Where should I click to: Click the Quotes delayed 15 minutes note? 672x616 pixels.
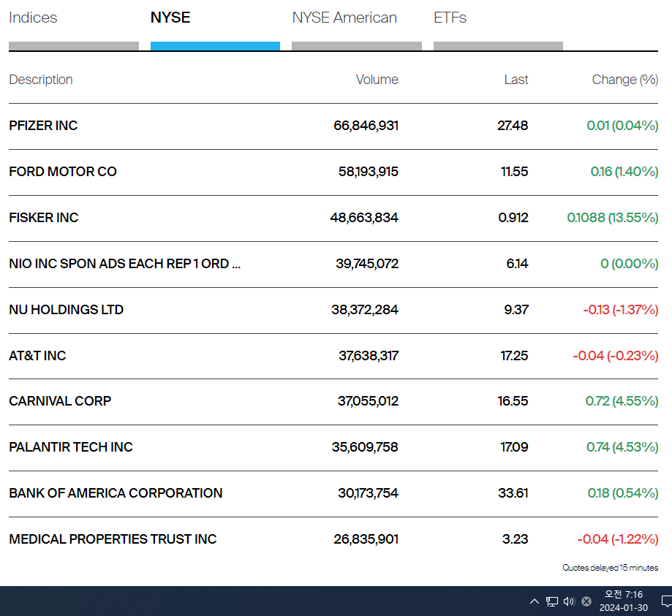611,568
